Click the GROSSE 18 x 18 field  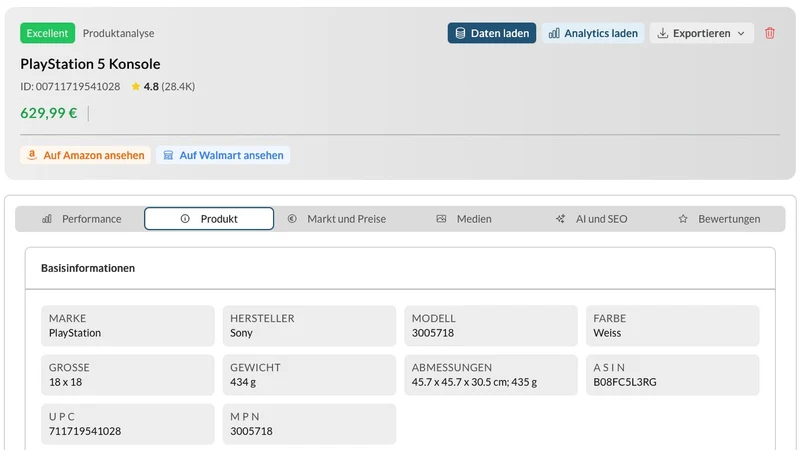coord(128,375)
